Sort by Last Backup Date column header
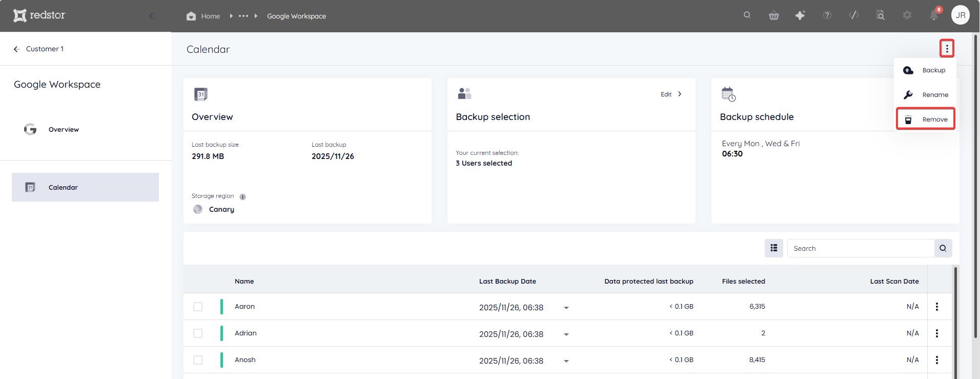Viewport: 980px width, 379px height. pos(507,282)
